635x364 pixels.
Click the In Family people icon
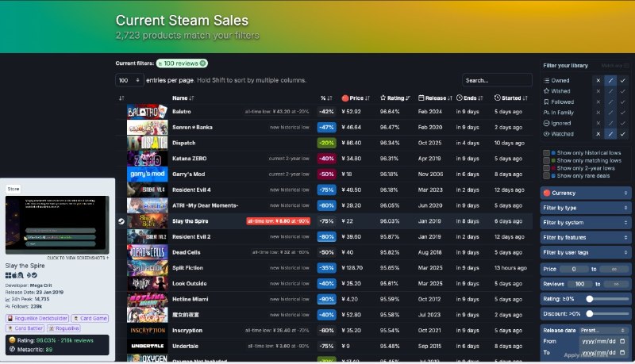click(546, 113)
